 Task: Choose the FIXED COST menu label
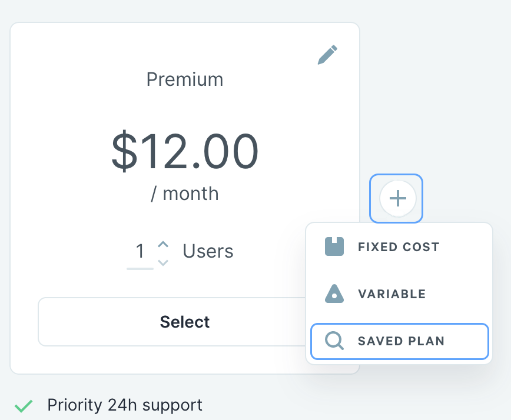click(x=399, y=247)
